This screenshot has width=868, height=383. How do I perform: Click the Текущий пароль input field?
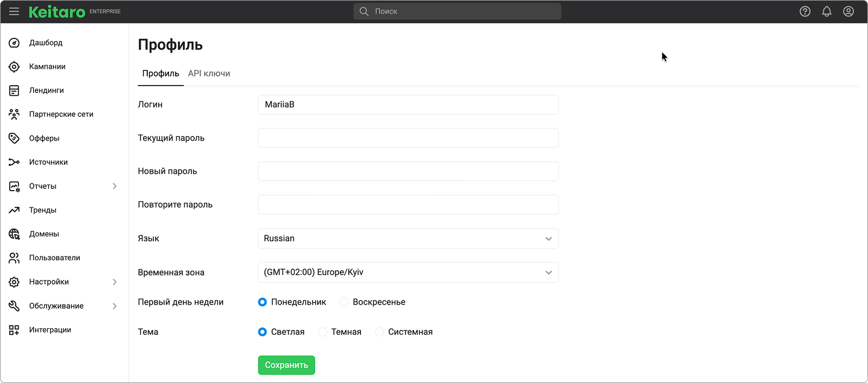click(407, 138)
